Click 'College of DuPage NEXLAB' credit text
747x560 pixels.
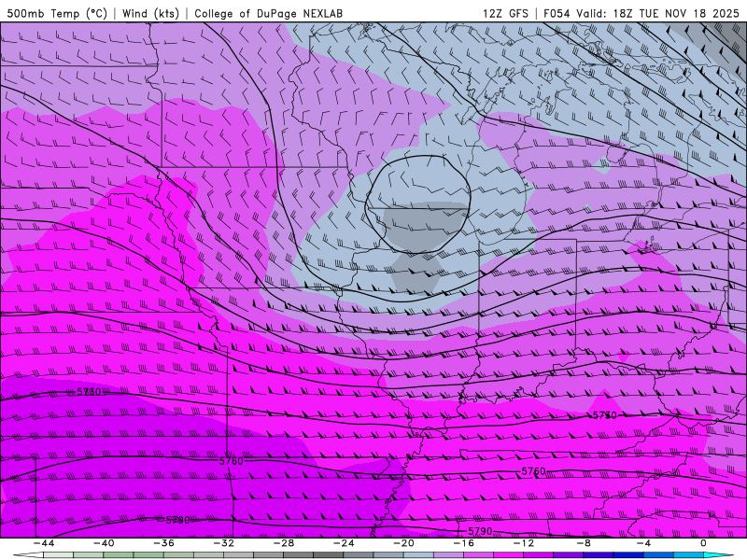[268, 13]
